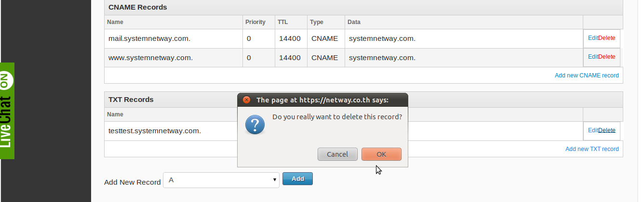Select the www.systemnetway.com. name cell

point(150,58)
